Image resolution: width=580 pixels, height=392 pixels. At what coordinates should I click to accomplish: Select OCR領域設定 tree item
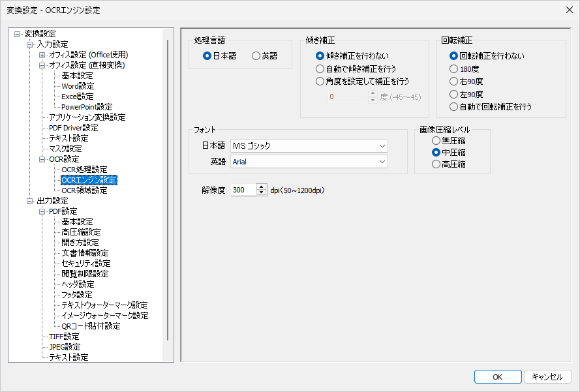84,190
